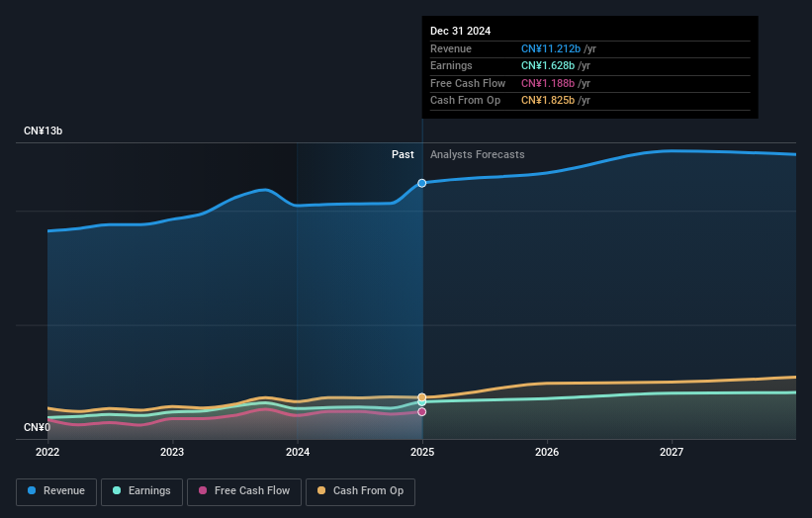The width and height of the screenshot is (812, 518).
Task: Click the Free Cash Flow marker at 2025
Action: tap(422, 412)
